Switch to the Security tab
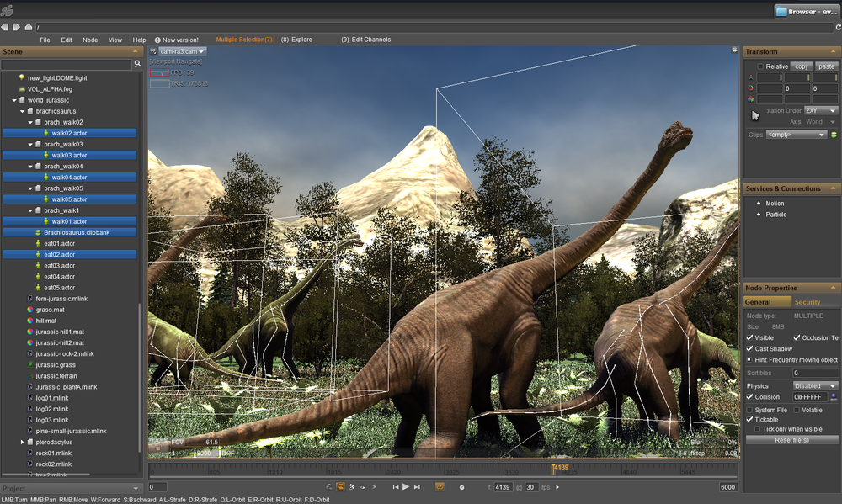 807,302
